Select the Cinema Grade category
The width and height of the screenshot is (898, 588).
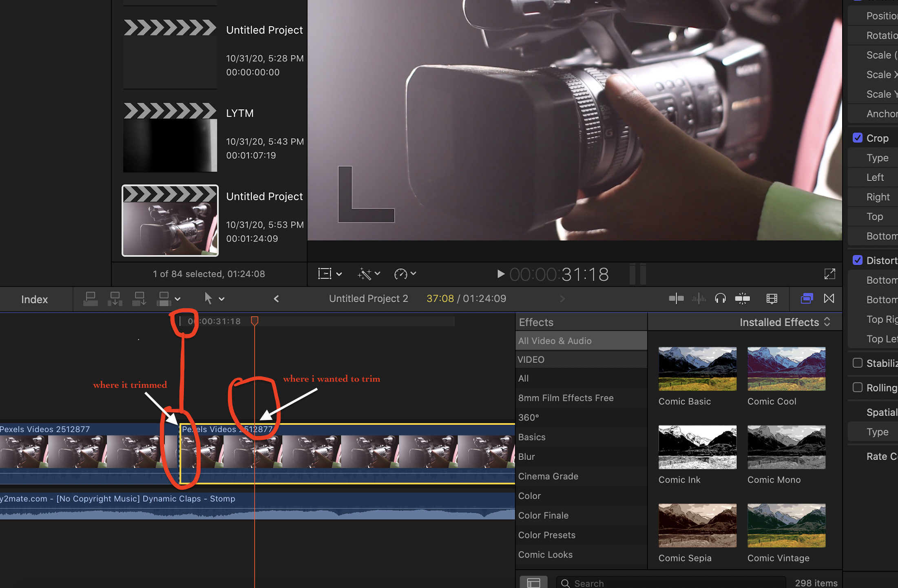(x=548, y=476)
